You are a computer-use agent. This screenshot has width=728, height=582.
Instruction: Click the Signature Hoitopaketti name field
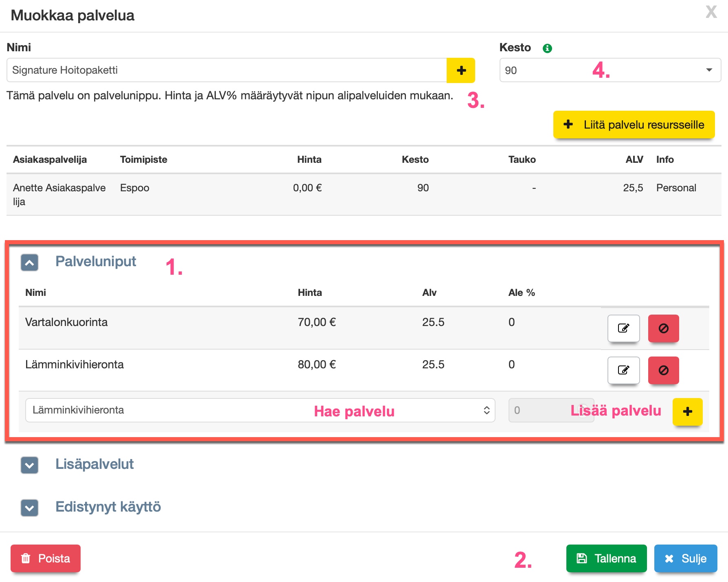226,70
